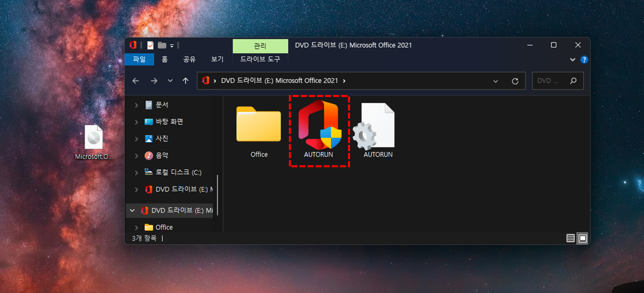The height and width of the screenshot is (293, 644).
Task: Switch to details view layout
Action: [x=570, y=238]
